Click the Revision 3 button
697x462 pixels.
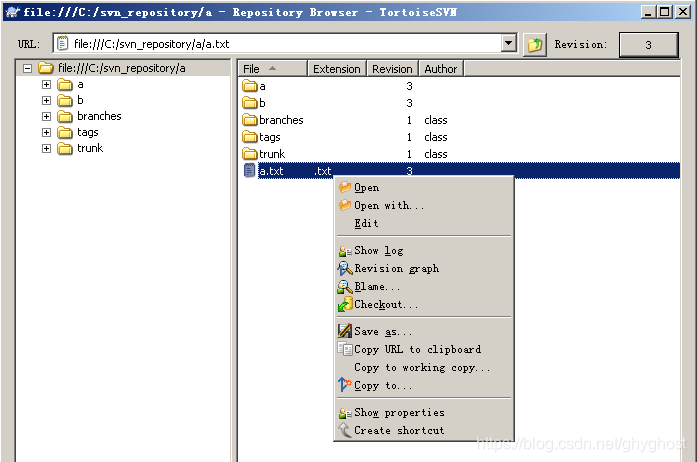649,44
